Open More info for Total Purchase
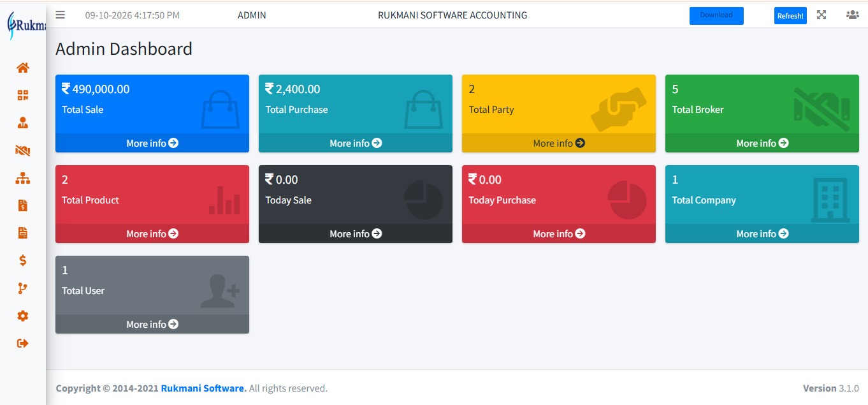 point(356,143)
